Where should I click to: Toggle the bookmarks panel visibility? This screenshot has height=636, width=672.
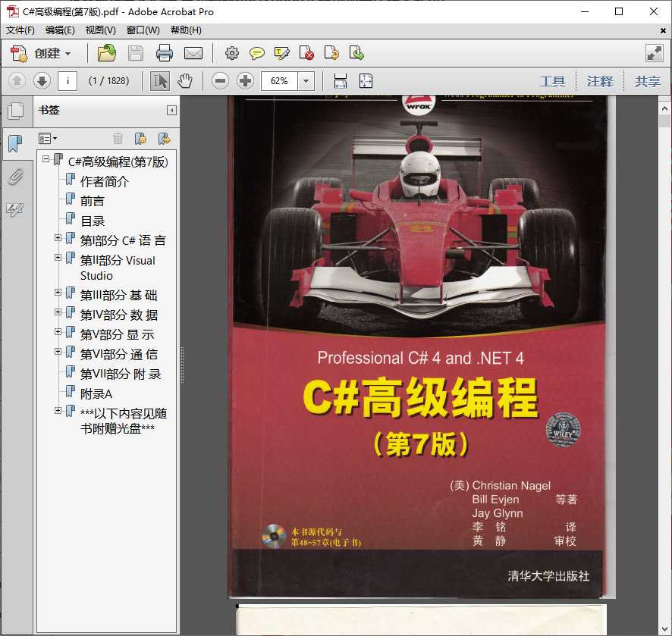(x=16, y=143)
